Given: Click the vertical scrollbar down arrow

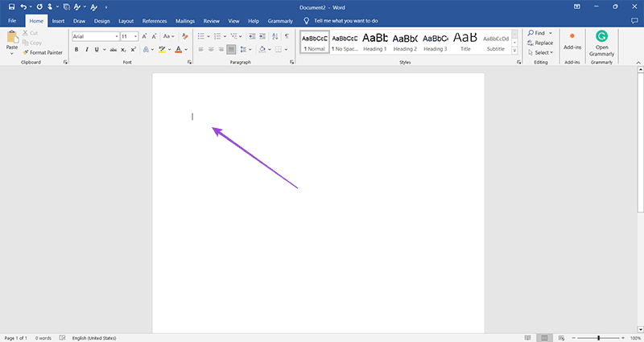Looking at the screenshot, I should 640,329.
